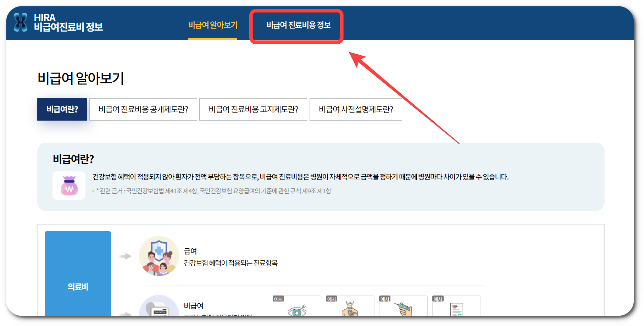Open the 비급여 알아보기 menu
The height and width of the screenshot is (326, 644).
213,25
